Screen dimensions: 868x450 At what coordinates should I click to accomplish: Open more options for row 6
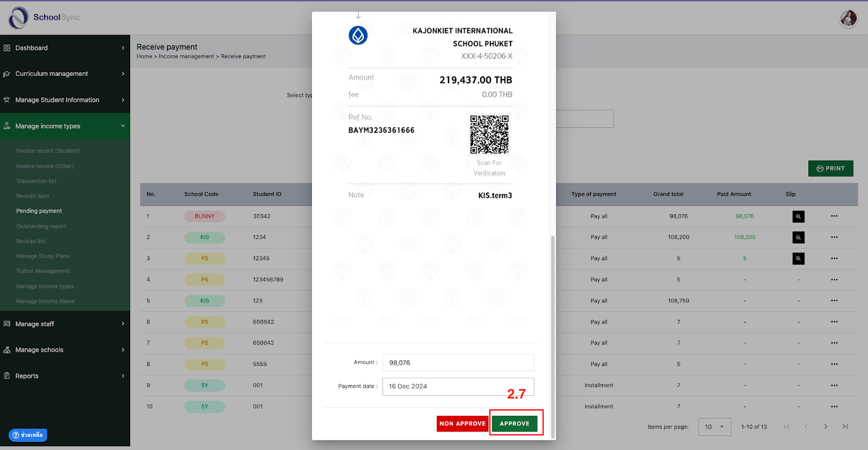834,322
